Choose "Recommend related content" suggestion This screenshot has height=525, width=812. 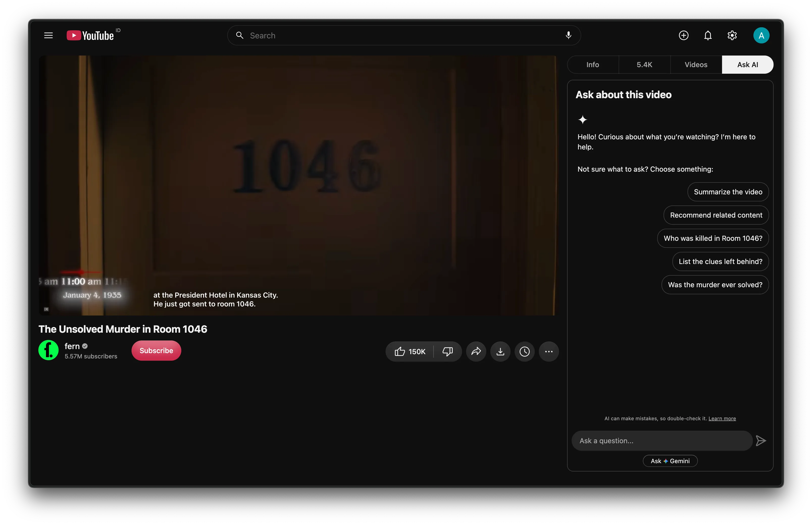click(716, 215)
